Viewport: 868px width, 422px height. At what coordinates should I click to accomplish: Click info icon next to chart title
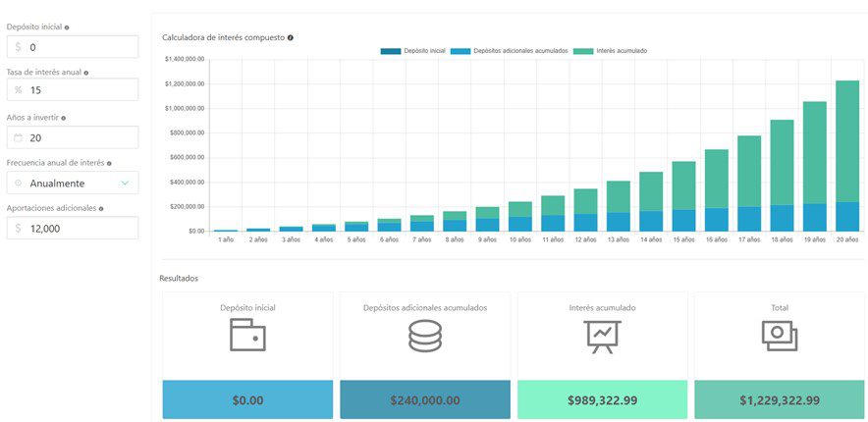(291, 37)
